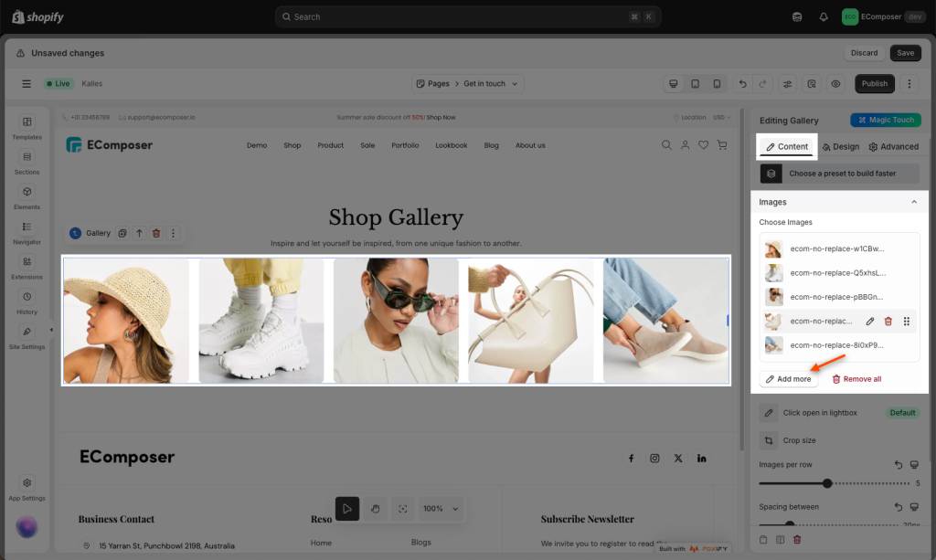Open the Templates panel in sidebar
This screenshot has height=560, width=936.
[x=27, y=127]
